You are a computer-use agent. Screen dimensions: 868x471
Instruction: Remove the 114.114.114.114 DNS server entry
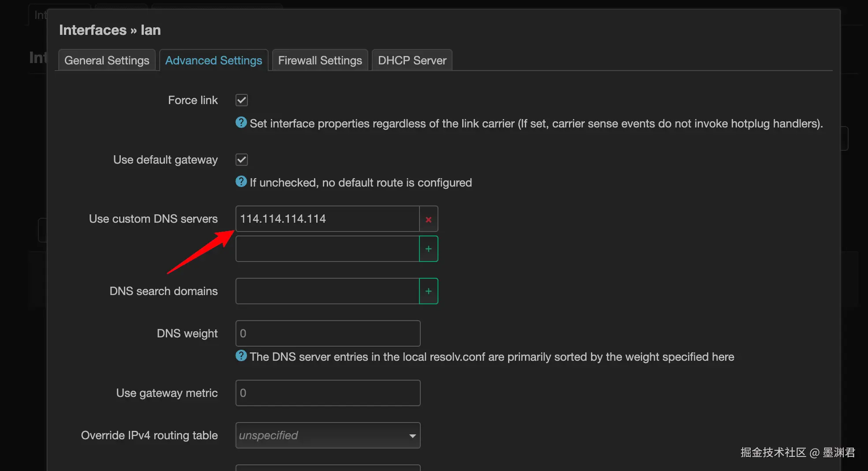pos(428,219)
